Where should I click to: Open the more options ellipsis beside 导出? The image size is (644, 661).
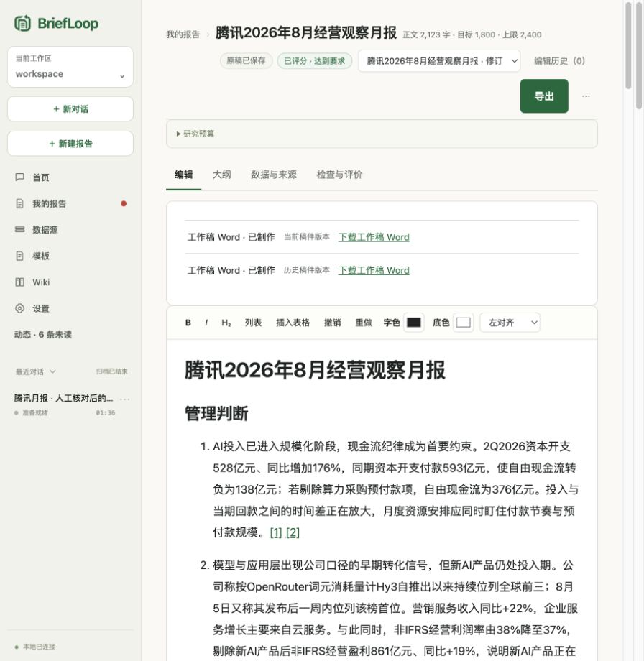[586, 96]
